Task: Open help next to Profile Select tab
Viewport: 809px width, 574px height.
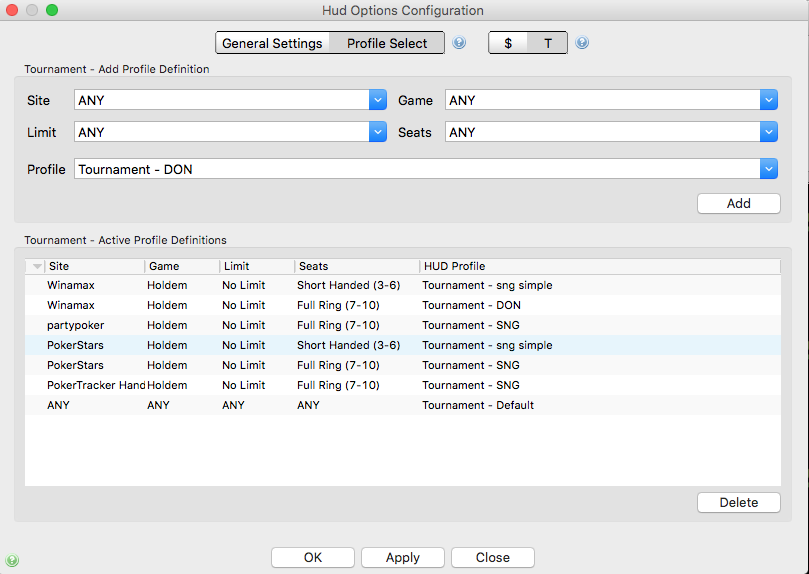Action: 459,42
